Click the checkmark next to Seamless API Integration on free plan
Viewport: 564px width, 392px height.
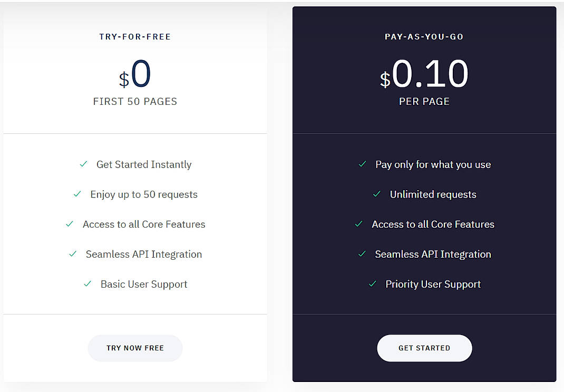(x=73, y=254)
